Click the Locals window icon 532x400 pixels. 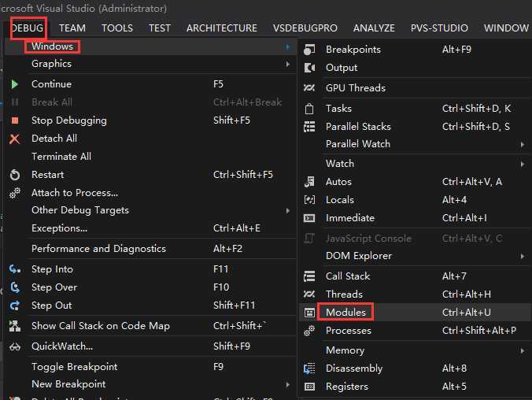pyautogui.click(x=309, y=200)
